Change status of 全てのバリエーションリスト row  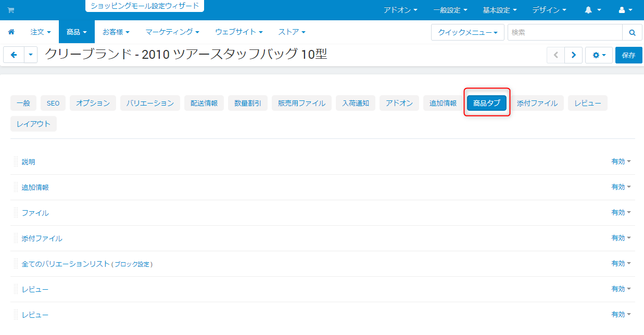(x=621, y=263)
